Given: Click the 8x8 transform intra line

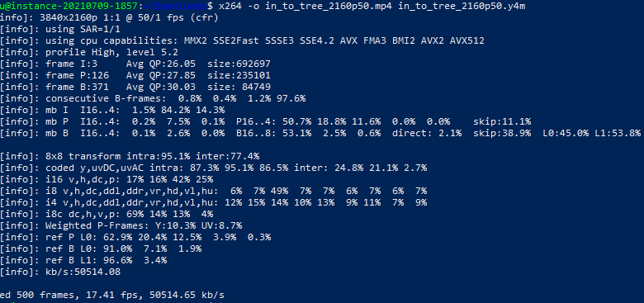Looking at the screenshot, I should tap(130, 156).
